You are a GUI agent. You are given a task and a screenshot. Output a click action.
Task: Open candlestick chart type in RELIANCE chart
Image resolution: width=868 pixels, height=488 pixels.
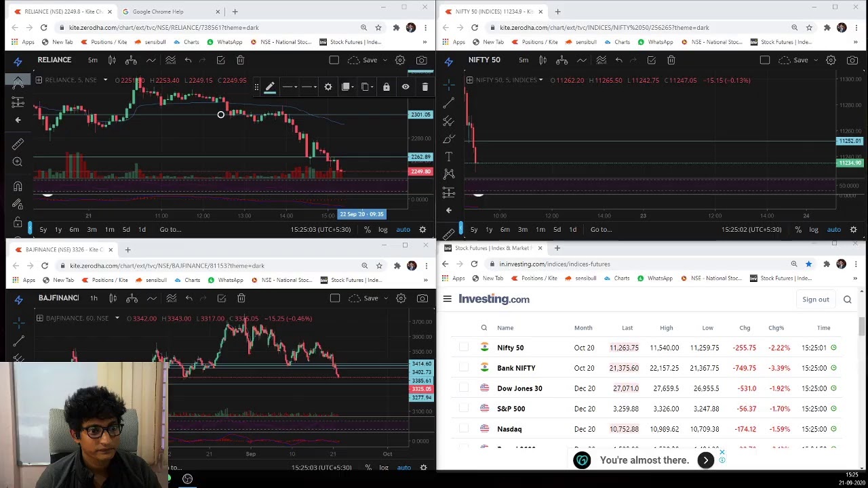[x=112, y=60]
